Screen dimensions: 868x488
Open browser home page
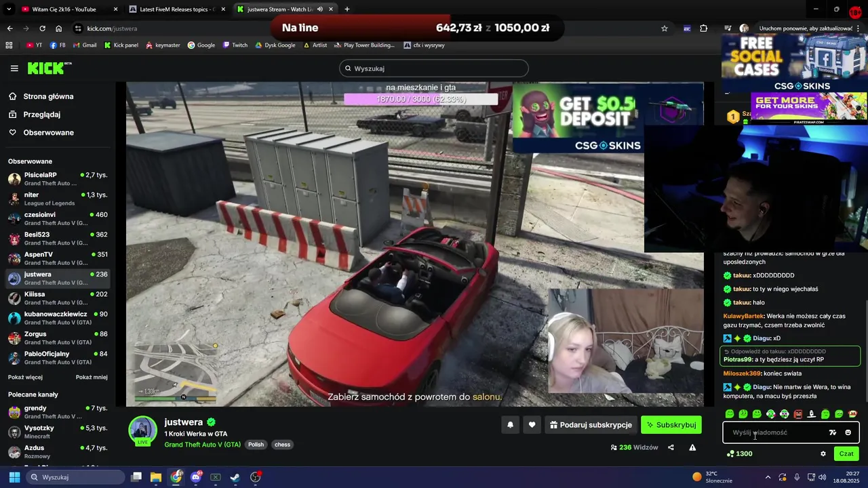58,28
